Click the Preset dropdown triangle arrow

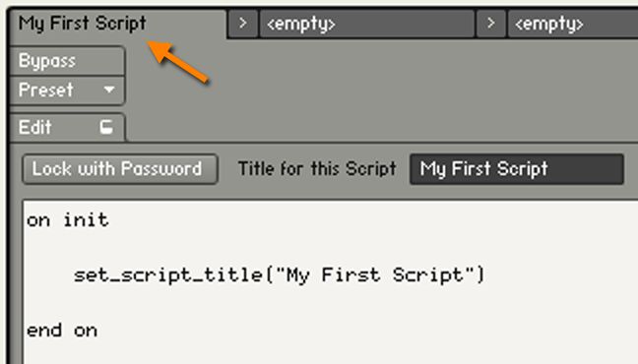[108, 90]
